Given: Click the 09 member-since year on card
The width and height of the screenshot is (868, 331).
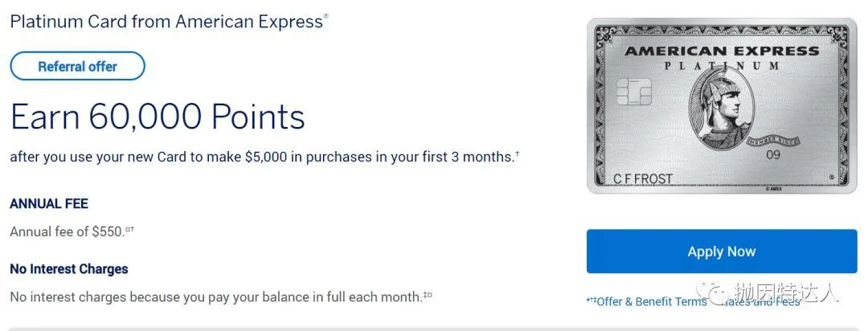Looking at the screenshot, I should click(x=773, y=155).
